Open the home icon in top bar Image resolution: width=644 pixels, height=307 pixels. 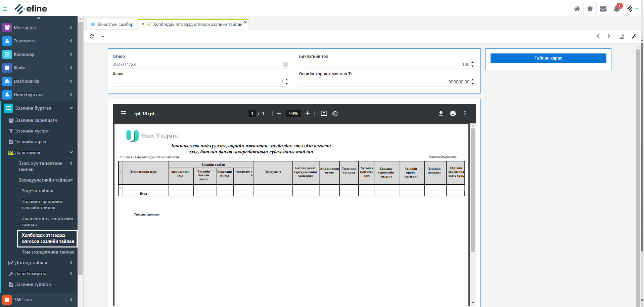(577, 9)
